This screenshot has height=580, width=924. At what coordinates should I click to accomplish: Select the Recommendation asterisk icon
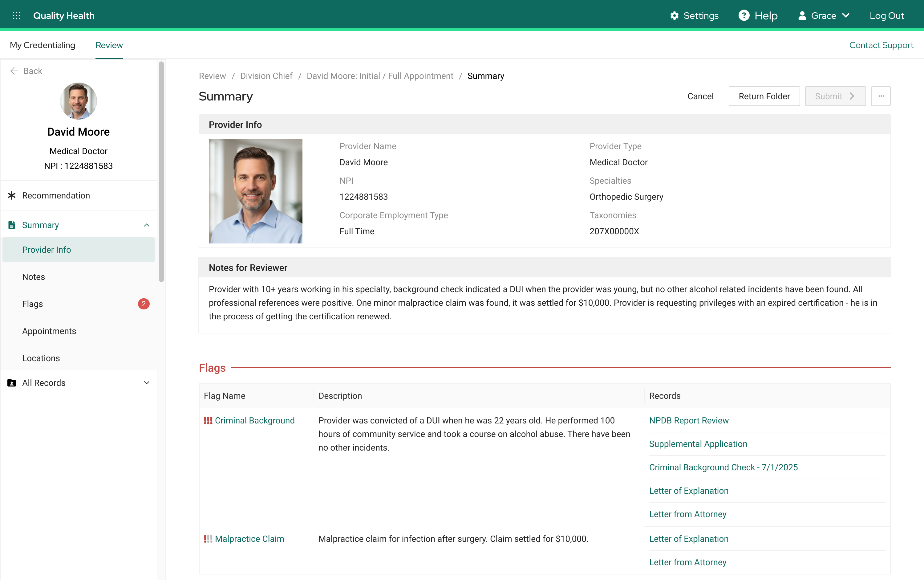(12, 195)
